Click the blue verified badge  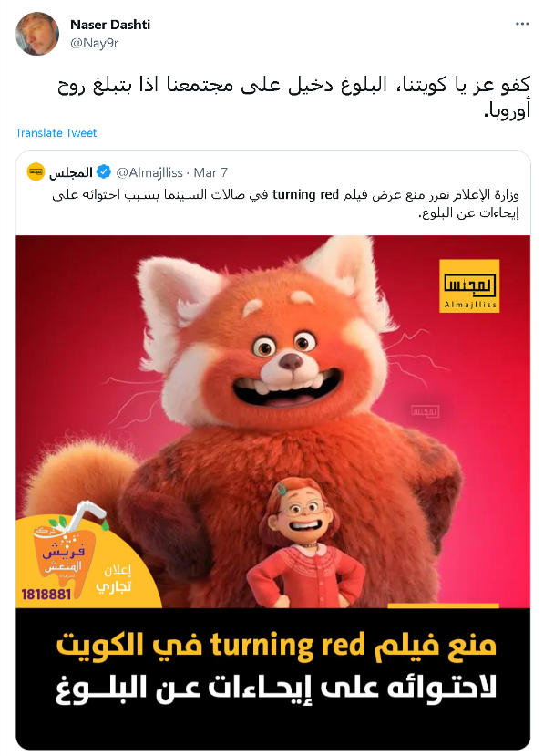point(104,171)
